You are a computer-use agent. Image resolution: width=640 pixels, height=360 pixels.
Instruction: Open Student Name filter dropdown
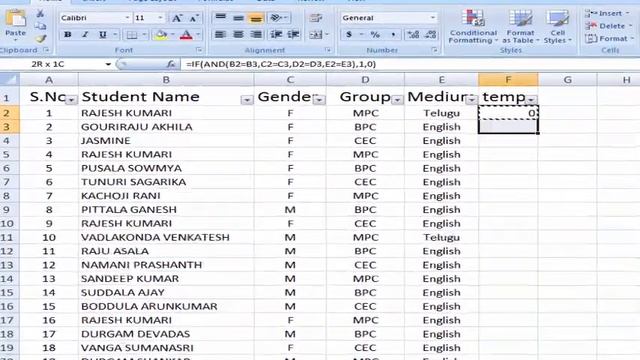[247, 100]
